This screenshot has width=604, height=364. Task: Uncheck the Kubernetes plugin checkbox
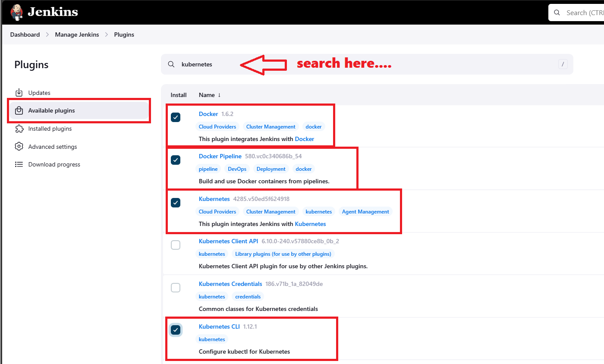[x=176, y=203]
